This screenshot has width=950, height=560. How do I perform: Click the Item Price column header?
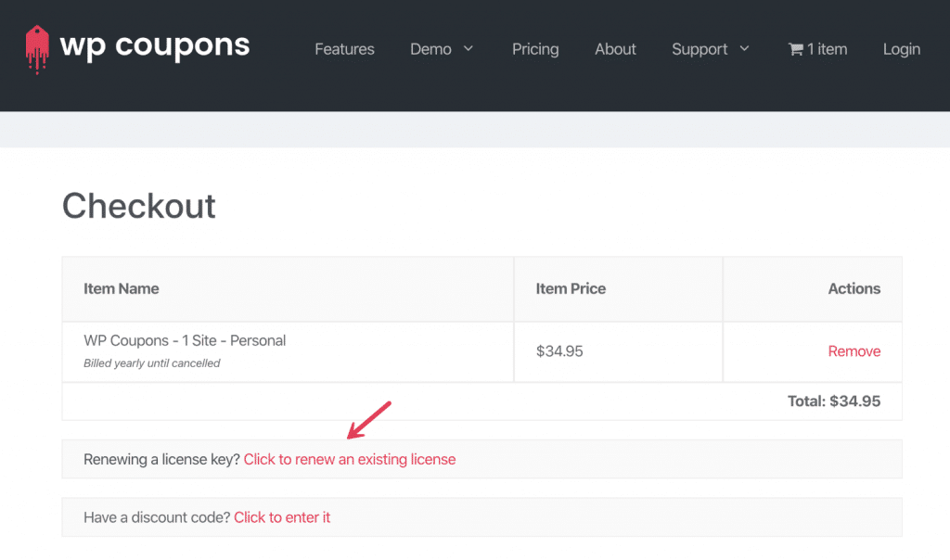(x=571, y=288)
